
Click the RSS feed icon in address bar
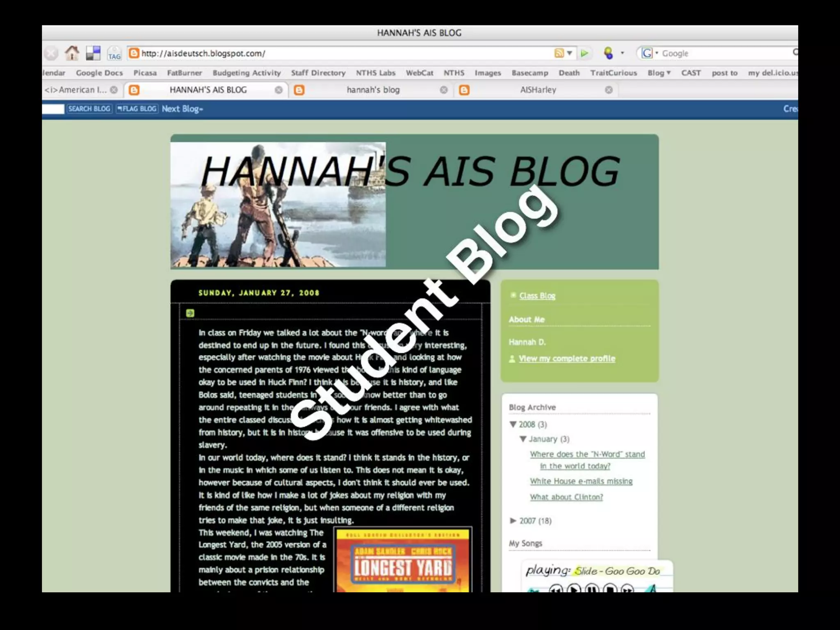click(x=559, y=53)
